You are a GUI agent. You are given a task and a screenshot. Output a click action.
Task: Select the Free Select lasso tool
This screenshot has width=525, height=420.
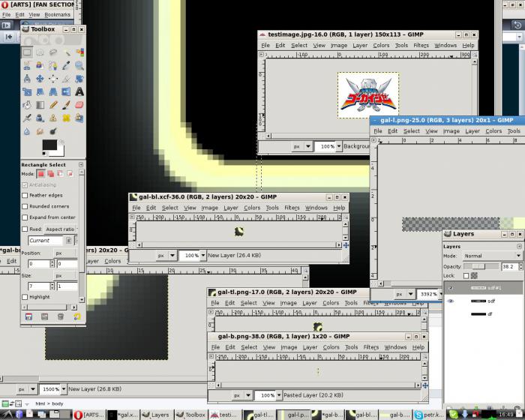tap(53, 52)
